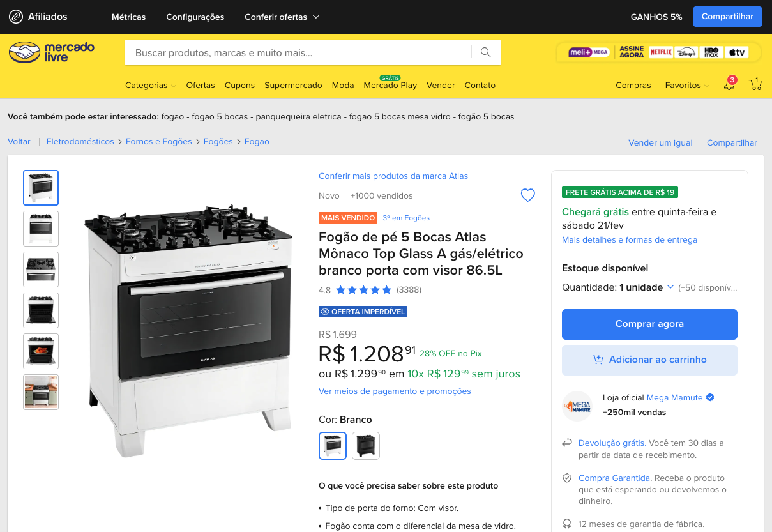This screenshot has width=772, height=532.
Task: View the last kitchen scene thumbnail
Action: tap(41, 392)
